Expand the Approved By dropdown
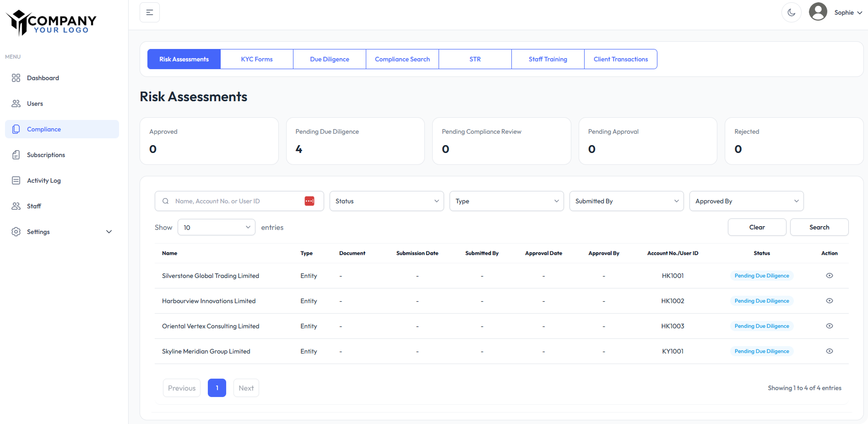868x424 pixels. click(746, 201)
